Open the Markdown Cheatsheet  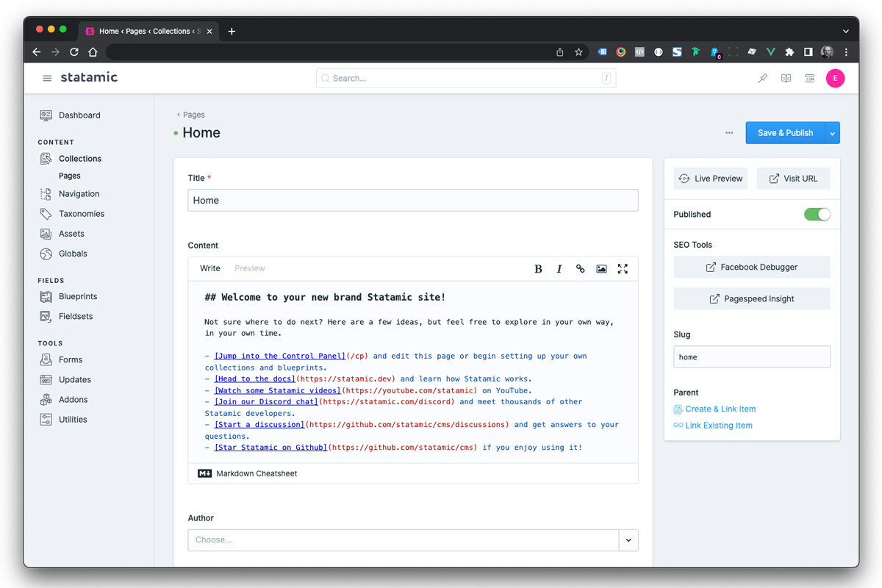pyautogui.click(x=248, y=474)
